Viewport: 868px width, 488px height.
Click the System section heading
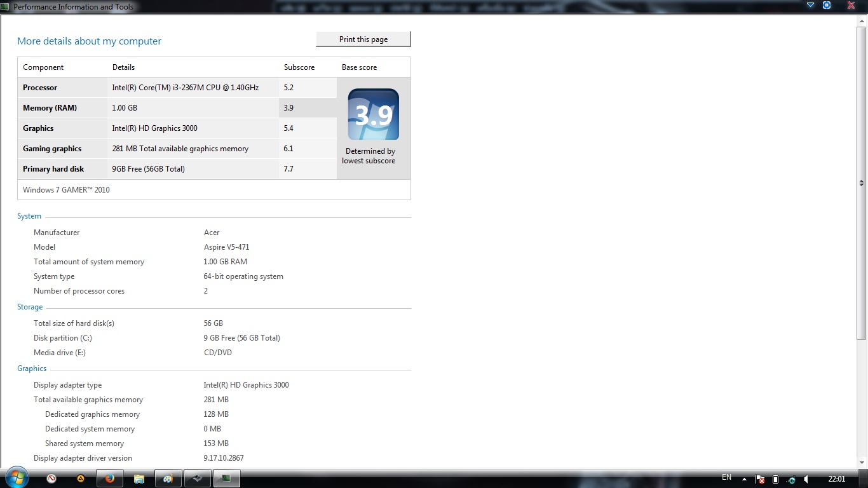(29, 216)
